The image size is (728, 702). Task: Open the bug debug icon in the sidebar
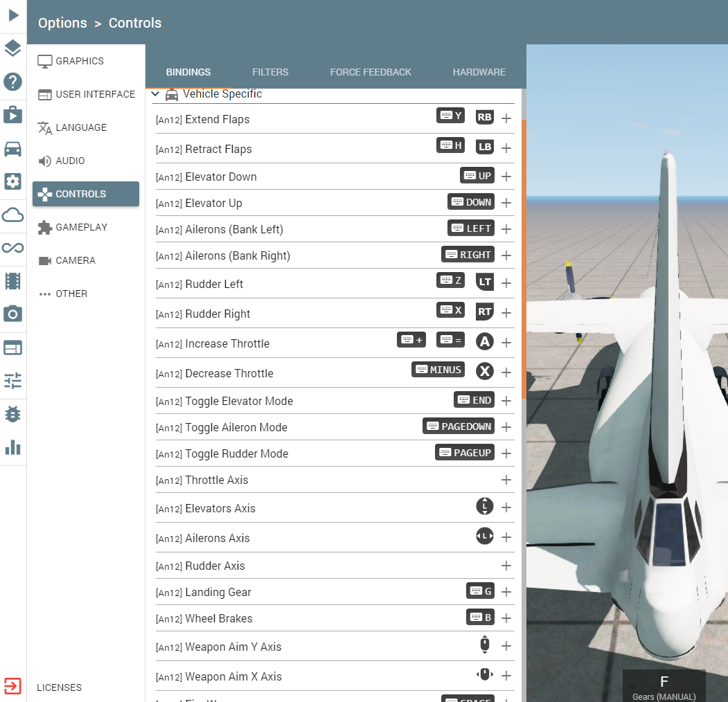coord(13,414)
